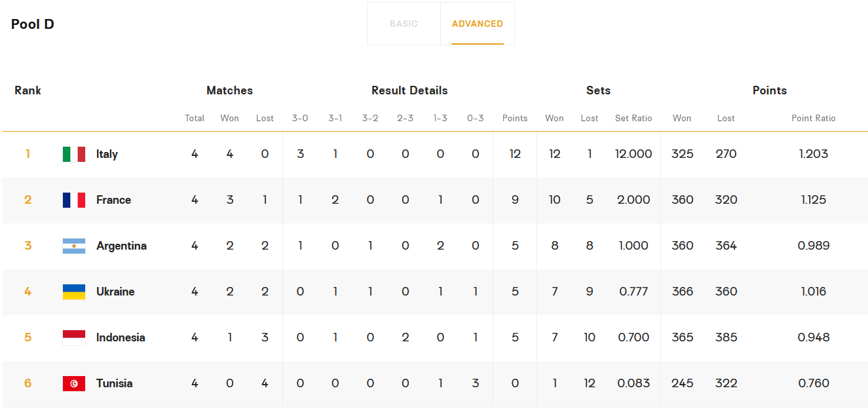Click the Rank column header

pyautogui.click(x=28, y=90)
